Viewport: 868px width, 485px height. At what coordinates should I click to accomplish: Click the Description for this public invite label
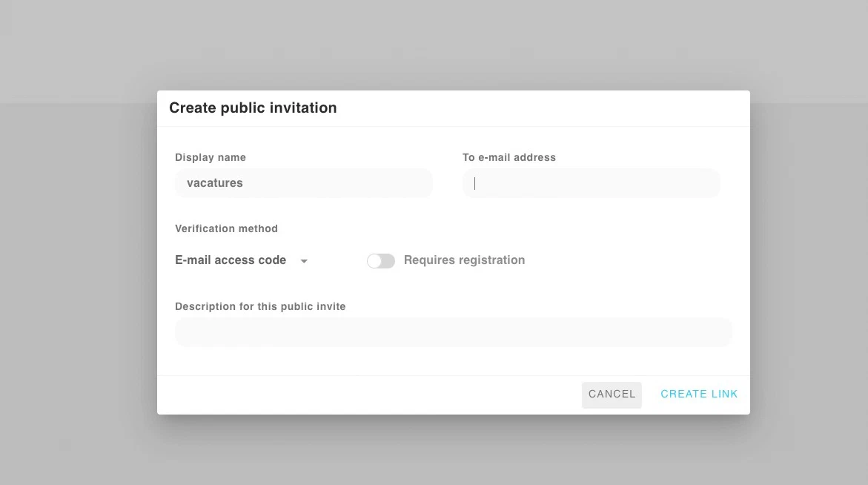pos(260,306)
